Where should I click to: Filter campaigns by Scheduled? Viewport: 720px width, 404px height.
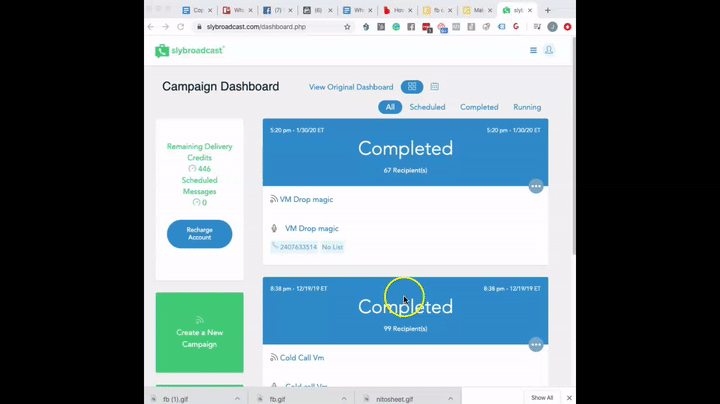pyautogui.click(x=427, y=107)
